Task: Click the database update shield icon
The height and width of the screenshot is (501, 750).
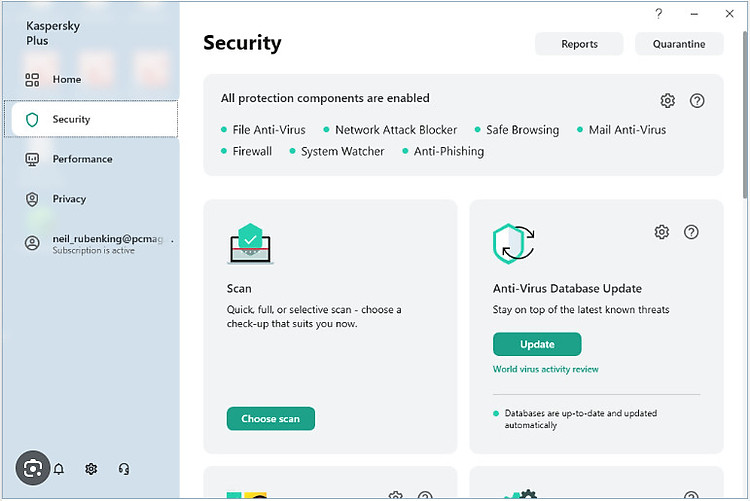Action: pyautogui.click(x=514, y=244)
